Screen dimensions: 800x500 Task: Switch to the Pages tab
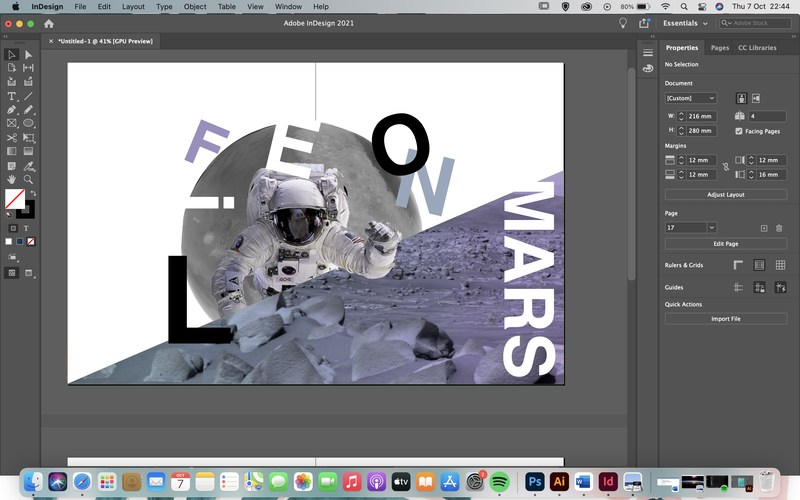(719, 47)
